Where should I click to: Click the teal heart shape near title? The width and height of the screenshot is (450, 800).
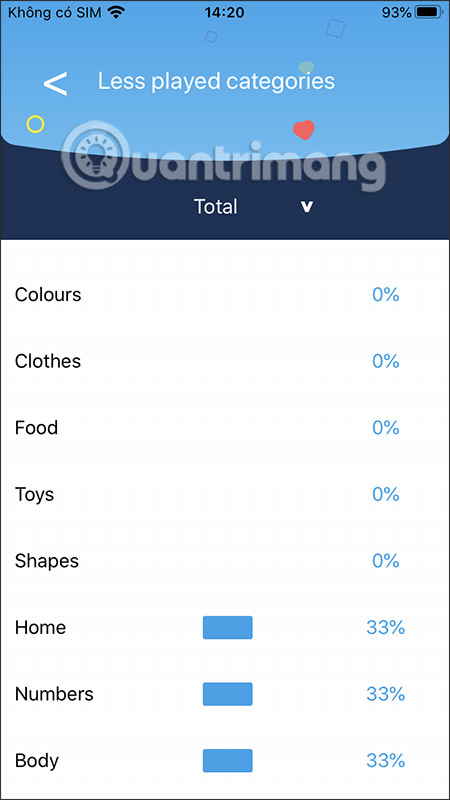(306, 67)
